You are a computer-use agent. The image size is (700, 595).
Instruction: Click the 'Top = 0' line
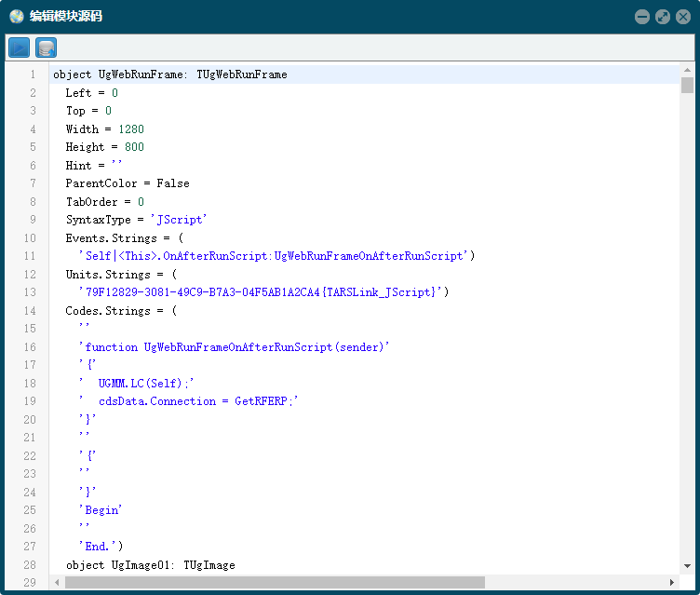click(x=88, y=111)
